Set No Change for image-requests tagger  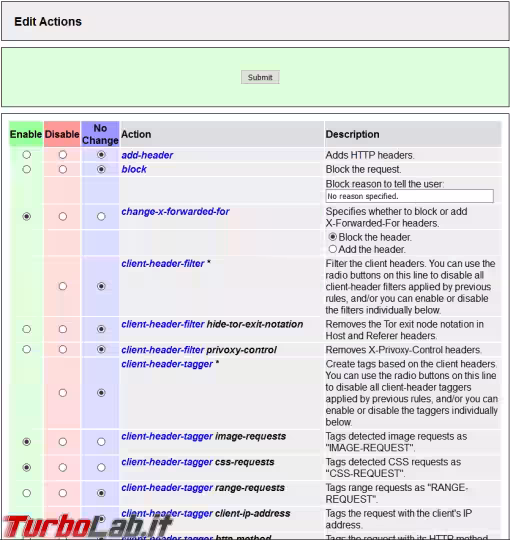pos(101,442)
